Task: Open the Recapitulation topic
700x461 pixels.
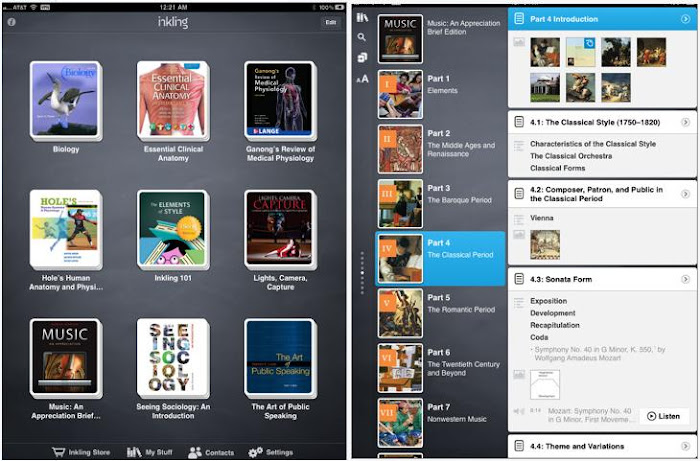Action: pyautogui.click(x=554, y=325)
